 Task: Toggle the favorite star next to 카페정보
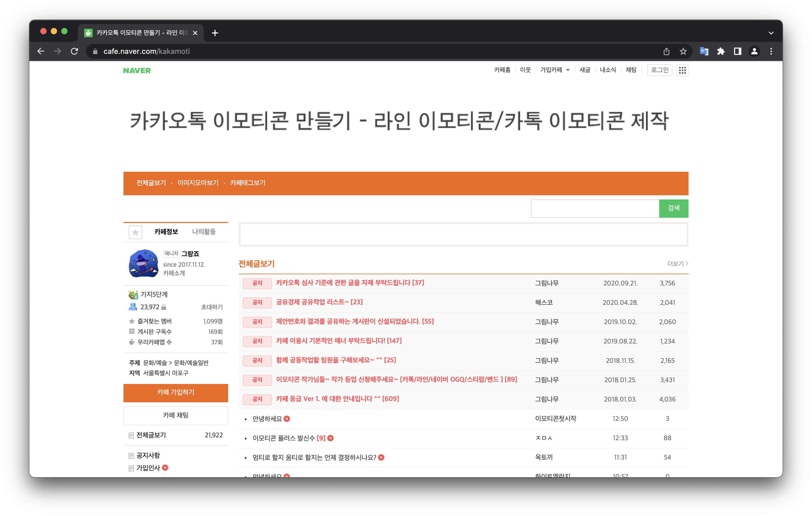coord(135,232)
